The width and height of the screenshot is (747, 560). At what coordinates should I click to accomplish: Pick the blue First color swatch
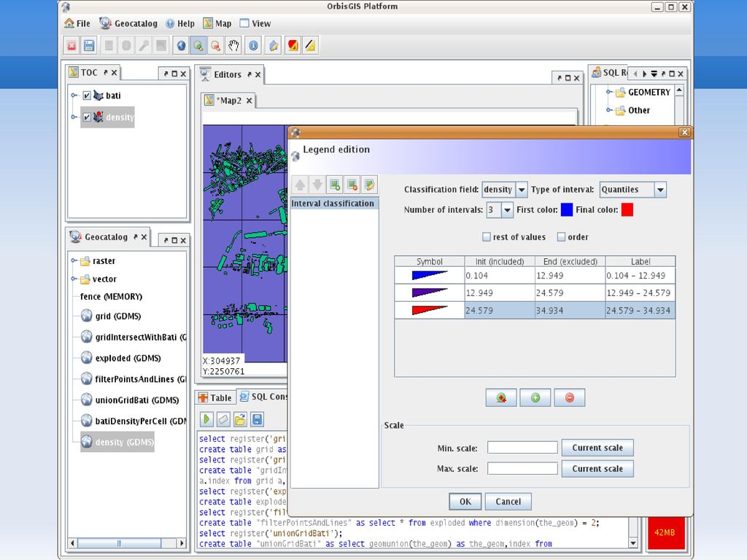click(566, 210)
